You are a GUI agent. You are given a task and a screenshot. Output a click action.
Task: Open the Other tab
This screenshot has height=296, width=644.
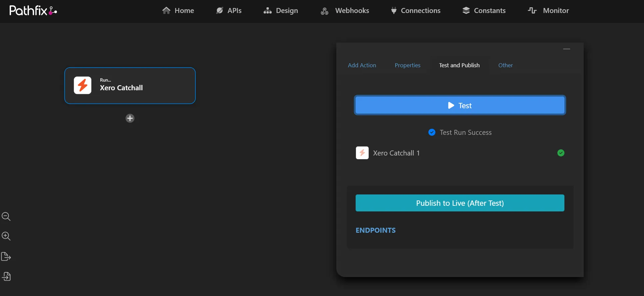(505, 65)
